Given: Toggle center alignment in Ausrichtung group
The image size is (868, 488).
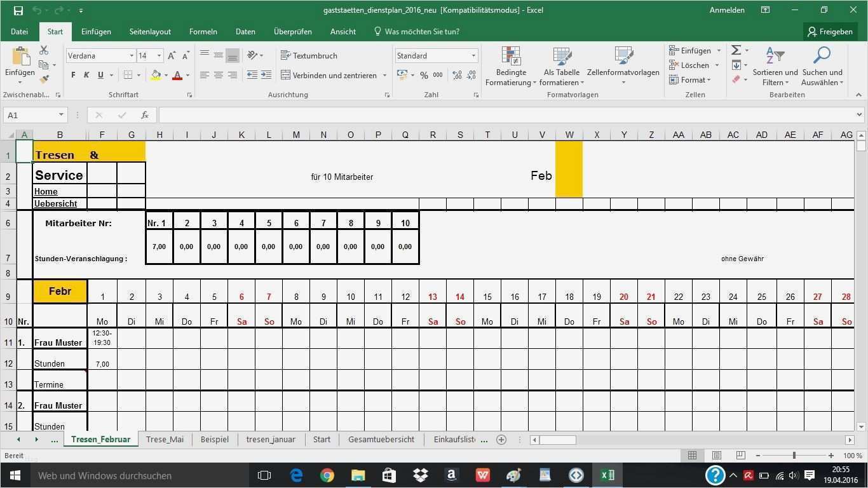Looking at the screenshot, I should 219,75.
